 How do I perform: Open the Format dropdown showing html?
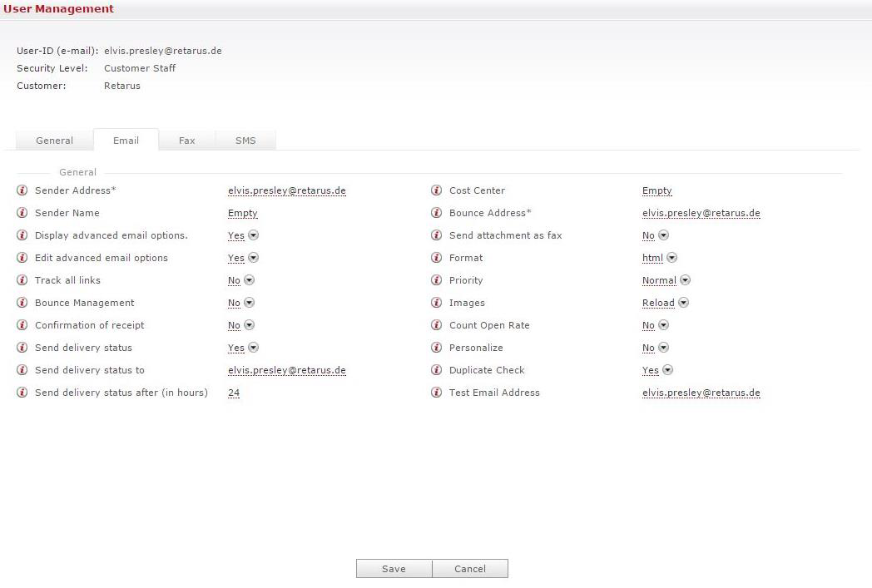pos(671,258)
